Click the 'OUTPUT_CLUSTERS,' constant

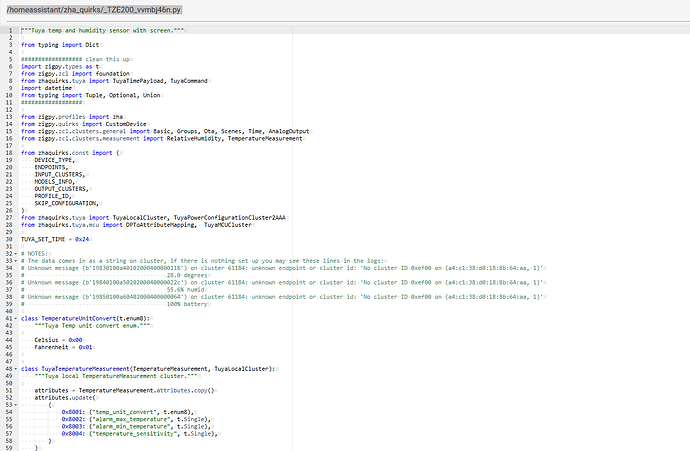[x=62, y=189]
